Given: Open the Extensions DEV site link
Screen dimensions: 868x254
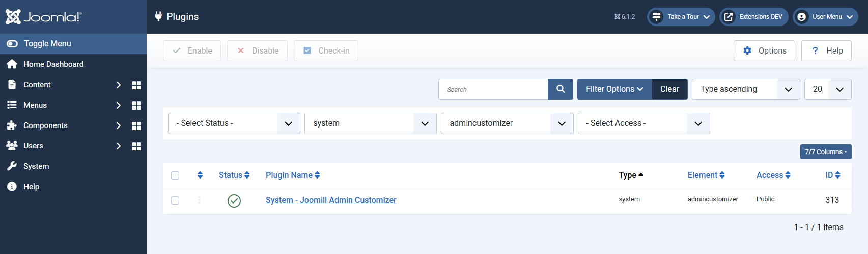Looking at the screenshot, I should [x=754, y=17].
